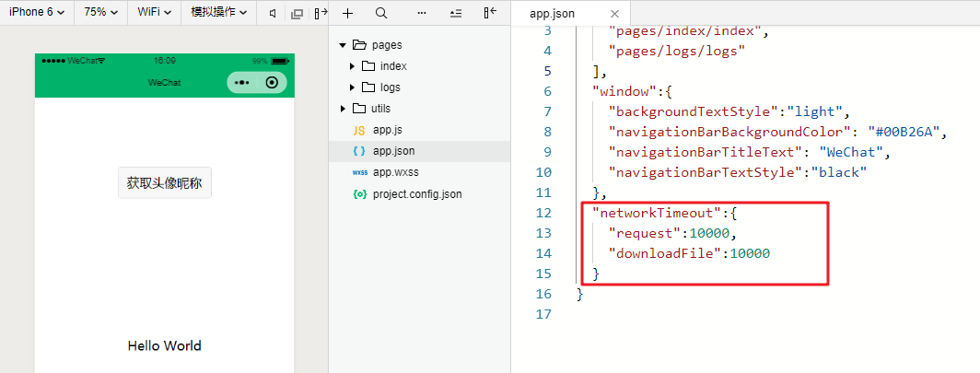
Task: Select the utils folder row
Action: pos(419,109)
